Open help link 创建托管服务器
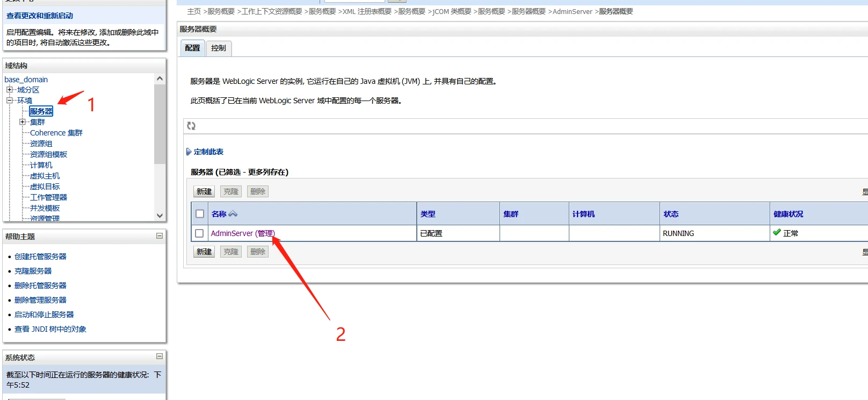 click(x=40, y=256)
